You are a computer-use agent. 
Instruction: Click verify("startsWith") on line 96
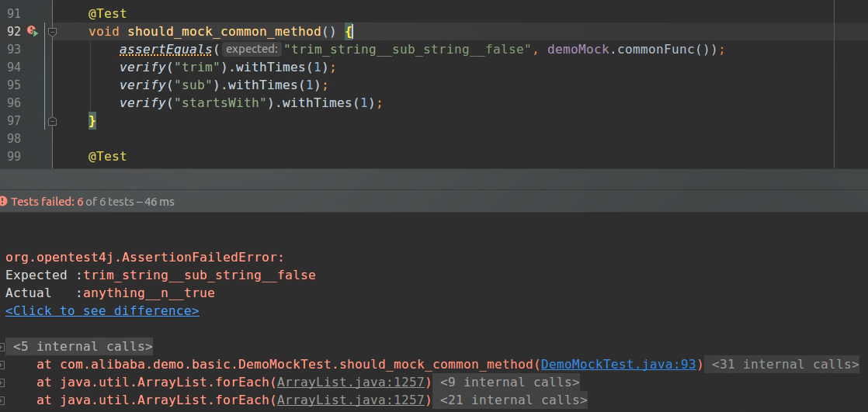[x=197, y=103]
